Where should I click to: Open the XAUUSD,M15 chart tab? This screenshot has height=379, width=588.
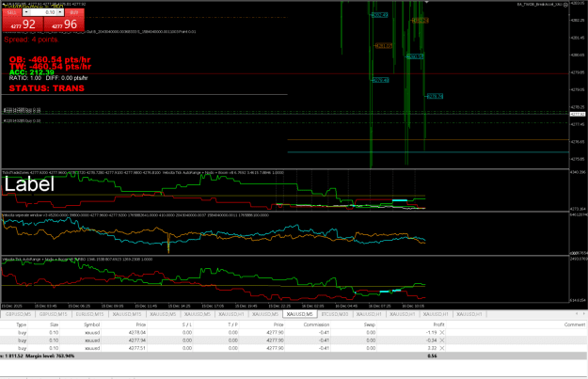127,314
